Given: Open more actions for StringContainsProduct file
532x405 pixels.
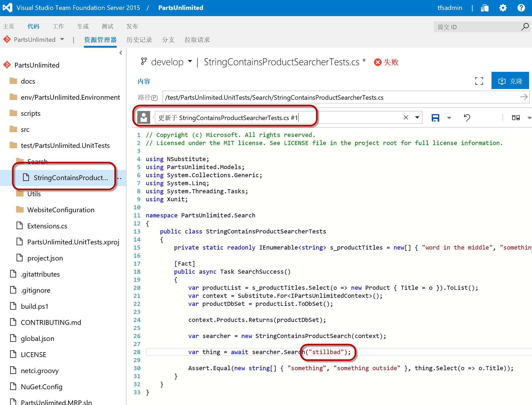Looking at the screenshot, I should [x=120, y=178].
